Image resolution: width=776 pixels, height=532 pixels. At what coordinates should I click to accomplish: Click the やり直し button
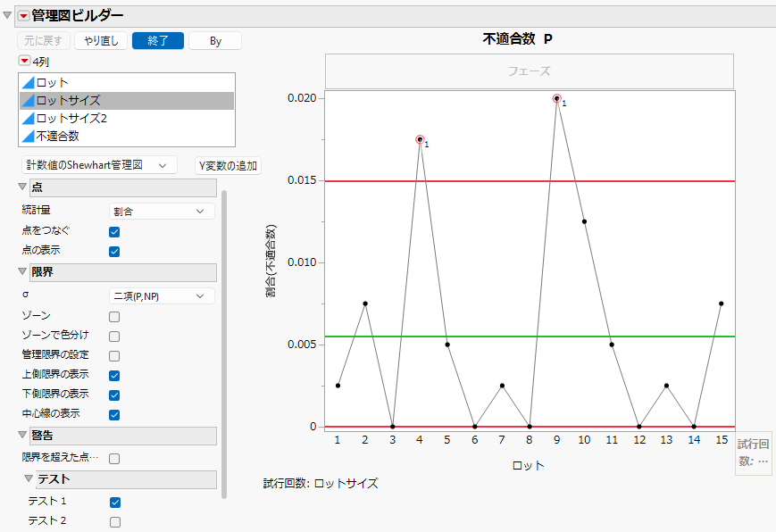point(101,40)
